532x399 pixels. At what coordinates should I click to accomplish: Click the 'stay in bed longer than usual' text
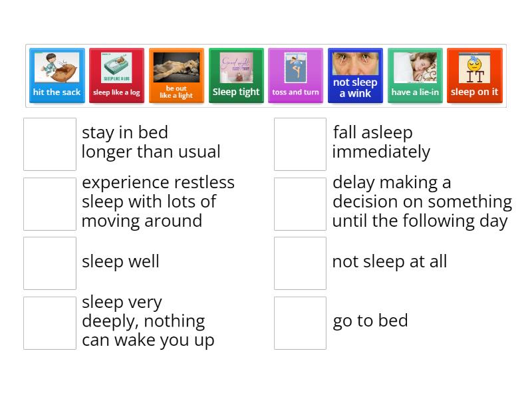click(150, 142)
